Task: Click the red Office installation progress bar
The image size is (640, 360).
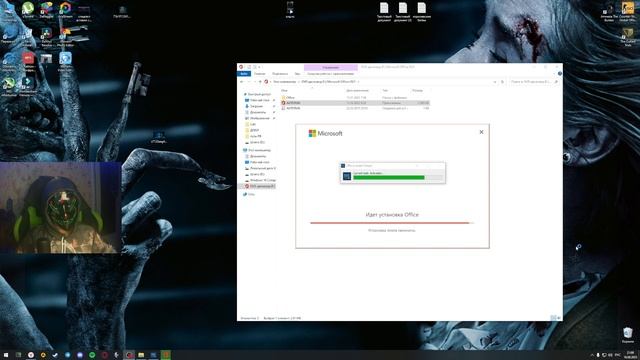Action: 391,223
